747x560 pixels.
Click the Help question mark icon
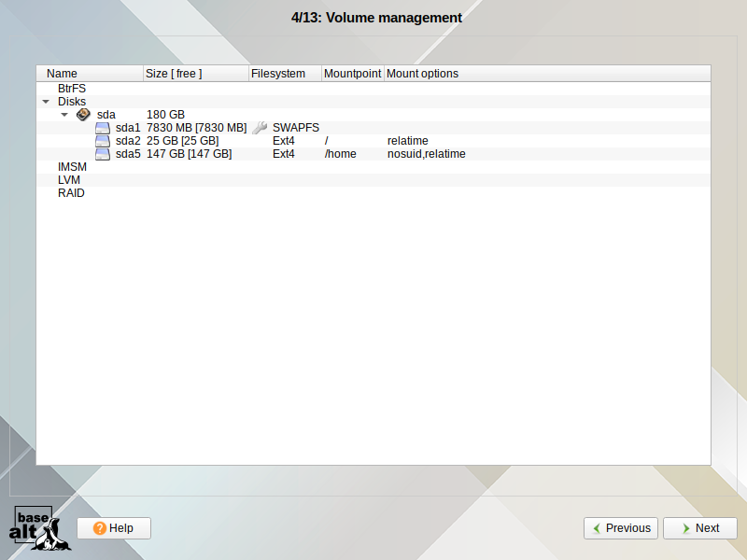pyautogui.click(x=100, y=528)
